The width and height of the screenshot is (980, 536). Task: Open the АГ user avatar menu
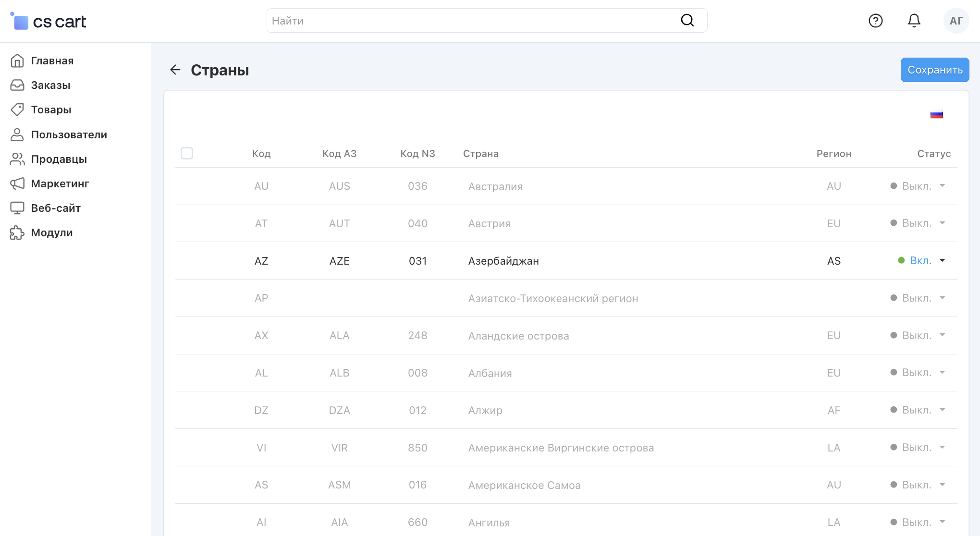956,21
